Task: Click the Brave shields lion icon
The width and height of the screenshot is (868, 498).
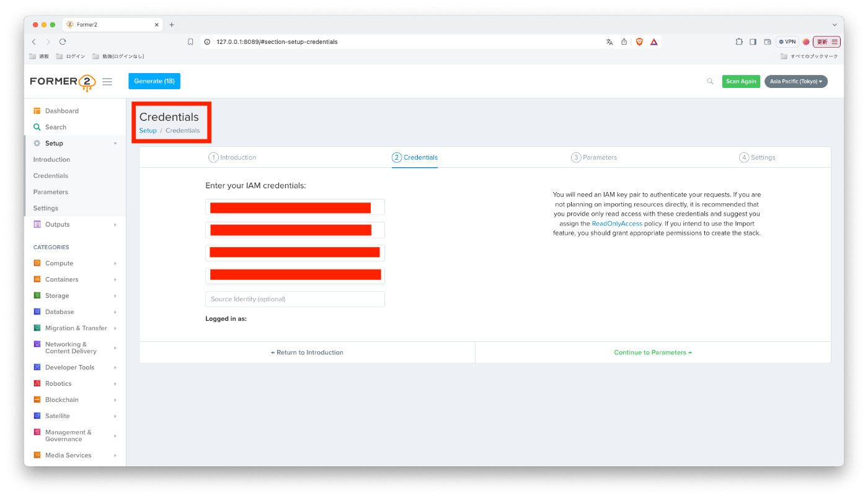Action: [x=639, y=41]
